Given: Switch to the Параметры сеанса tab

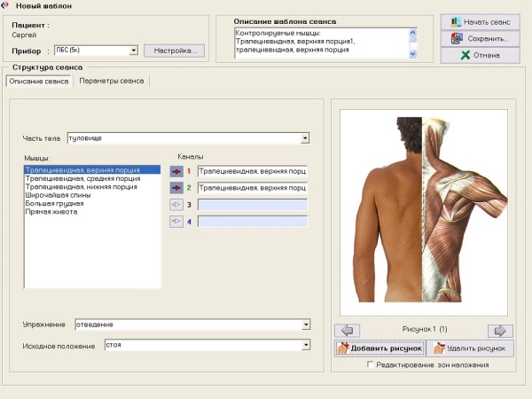Looking at the screenshot, I should click(111, 82).
